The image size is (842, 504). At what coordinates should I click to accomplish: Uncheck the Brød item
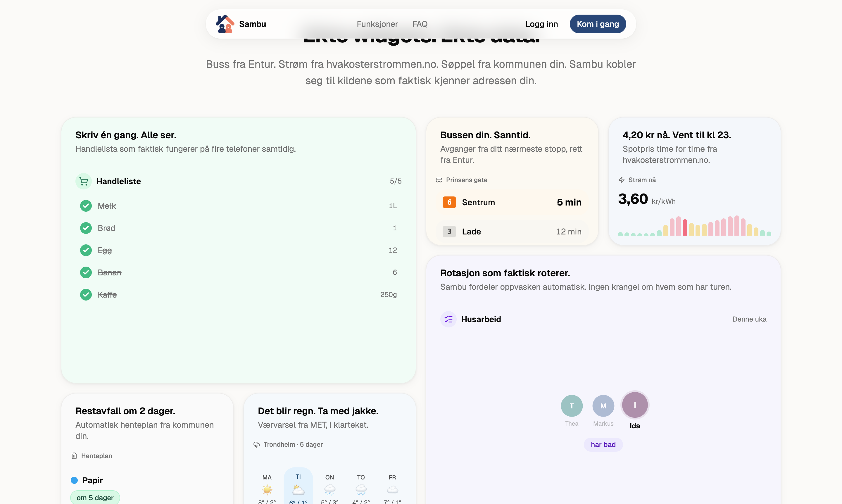pyautogui.click(x=86, y=228)
